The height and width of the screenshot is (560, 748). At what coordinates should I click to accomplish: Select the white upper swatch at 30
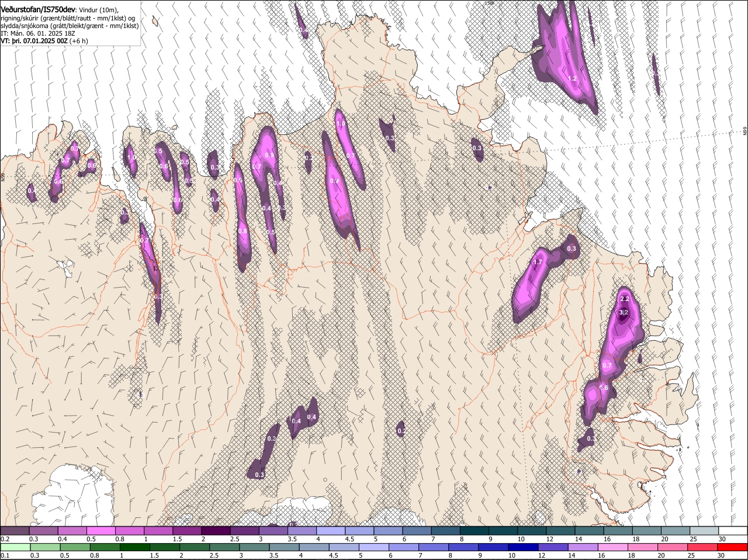point(733,530)
